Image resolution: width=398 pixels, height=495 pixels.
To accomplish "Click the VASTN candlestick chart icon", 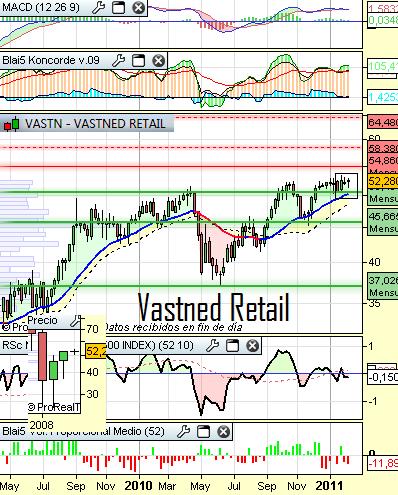I will [11, 124].
